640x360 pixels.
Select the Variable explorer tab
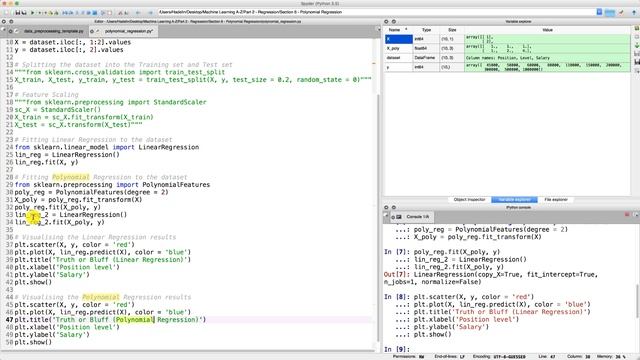pos(514,200)
